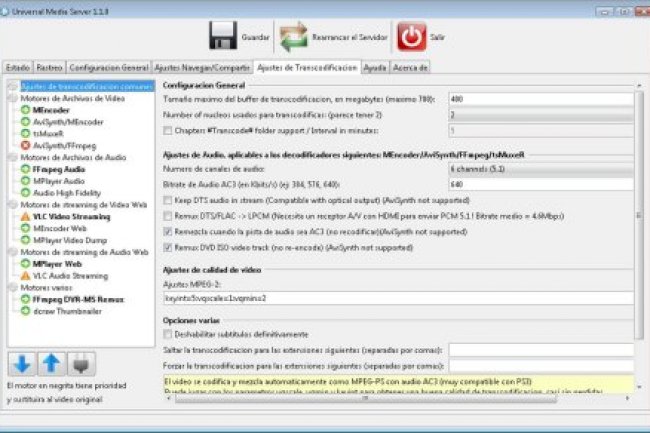This screenshot has width=650, height=433.
Task: Go to Ajustes Navegar/Compartir tab
Action: point(202,68)
